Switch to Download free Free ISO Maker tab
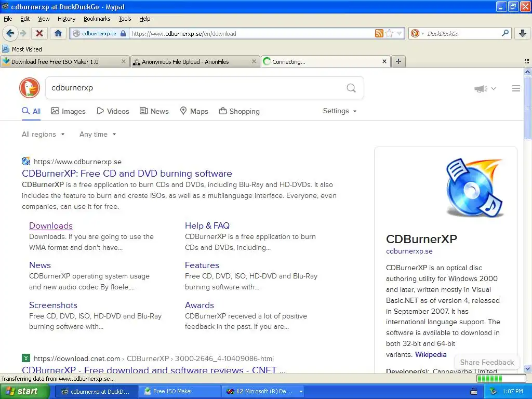 pos(65,61)
